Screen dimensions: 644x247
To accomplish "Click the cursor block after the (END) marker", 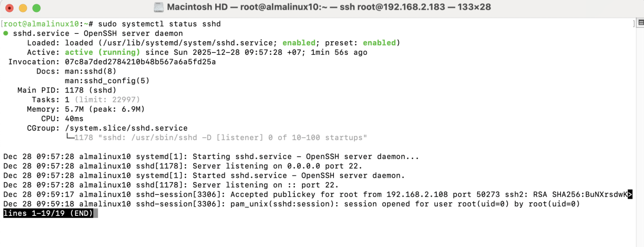I will (x=96, y=214).
